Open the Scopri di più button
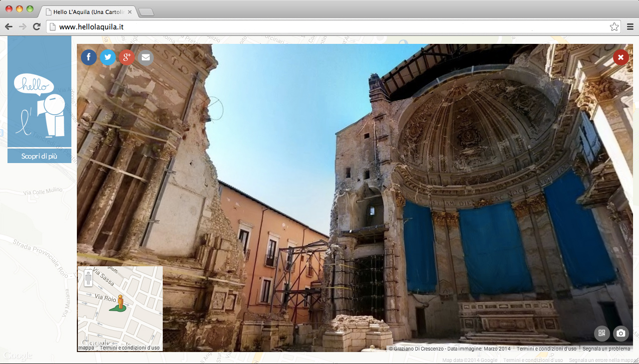Image resolution: width=639 pixels, height=364 pixels. click(x=39, y=156)
